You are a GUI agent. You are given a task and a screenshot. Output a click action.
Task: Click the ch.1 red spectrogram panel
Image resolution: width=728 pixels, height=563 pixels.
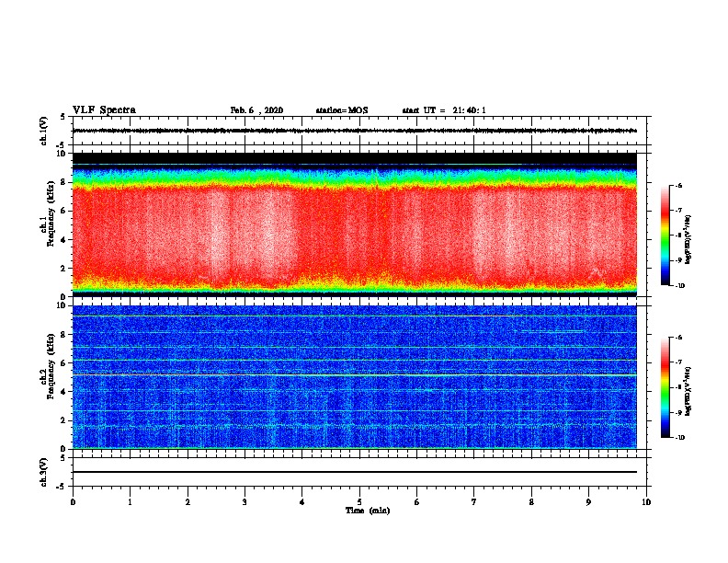pos(355,224)
